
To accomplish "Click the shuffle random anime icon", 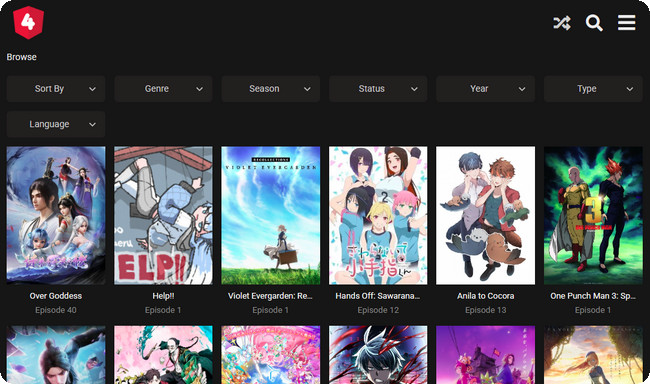I will click(562, 23).
